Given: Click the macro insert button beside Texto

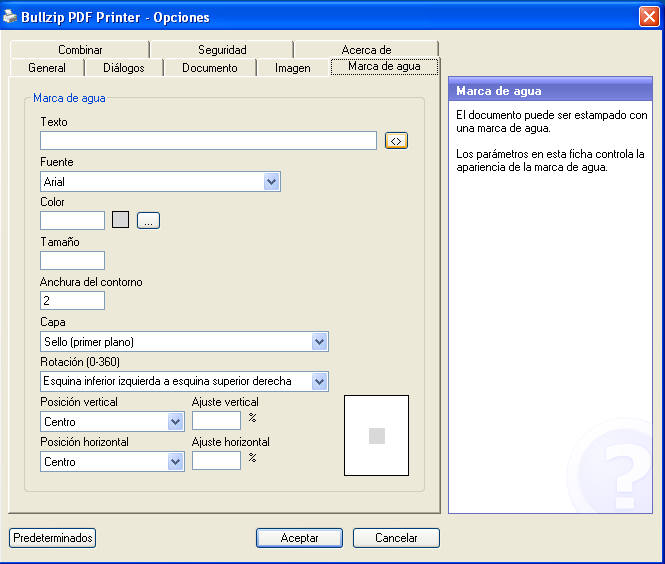Looking at the screenshot, I should (x=396, y=141).
